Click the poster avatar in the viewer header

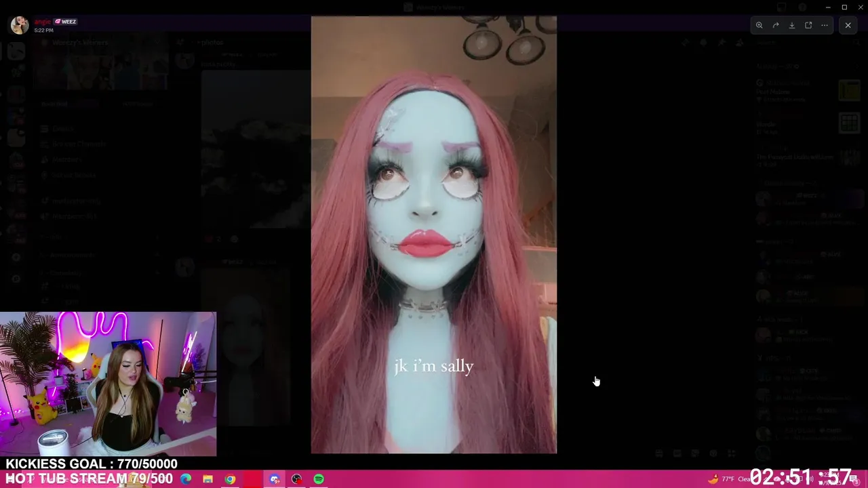[20, 25]
